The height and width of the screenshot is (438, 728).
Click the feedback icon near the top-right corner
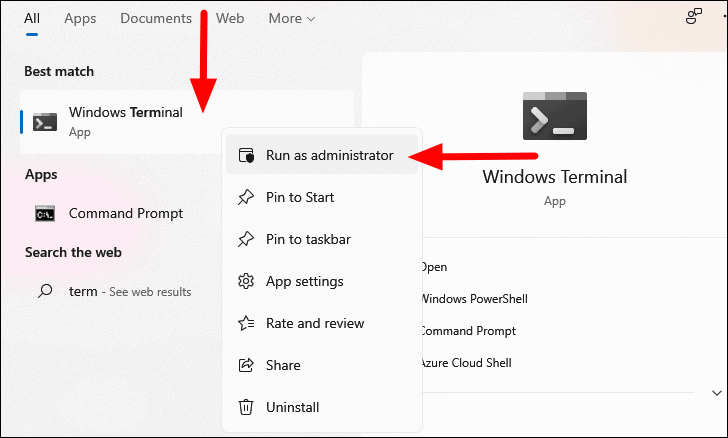tap(694, 16)
